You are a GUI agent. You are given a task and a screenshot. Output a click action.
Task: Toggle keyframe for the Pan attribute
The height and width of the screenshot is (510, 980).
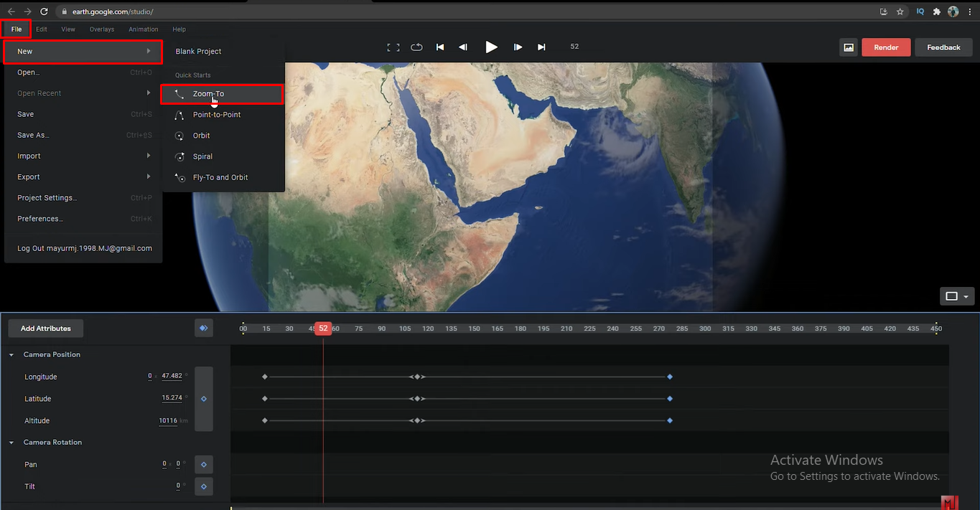coord(204,465)
